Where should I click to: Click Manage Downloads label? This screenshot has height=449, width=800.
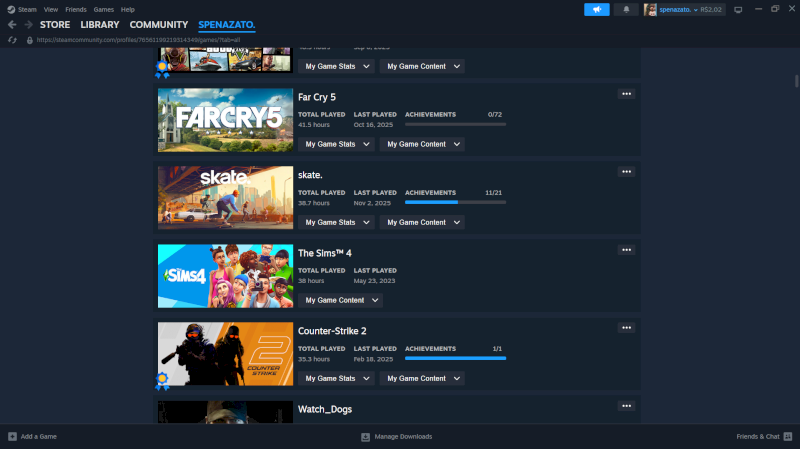pyautogui.click(x=403, y=436)
